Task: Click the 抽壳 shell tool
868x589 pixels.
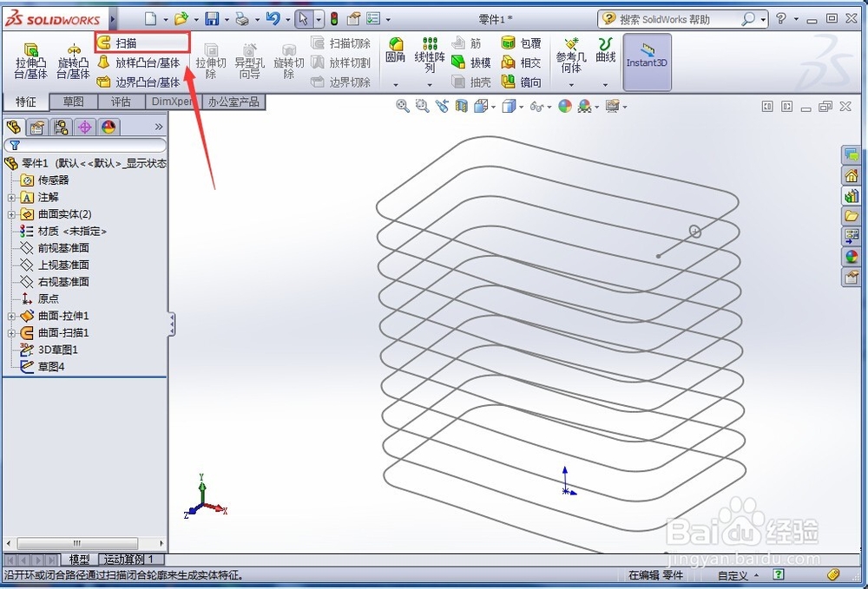Action: click(x=471, y=82)
